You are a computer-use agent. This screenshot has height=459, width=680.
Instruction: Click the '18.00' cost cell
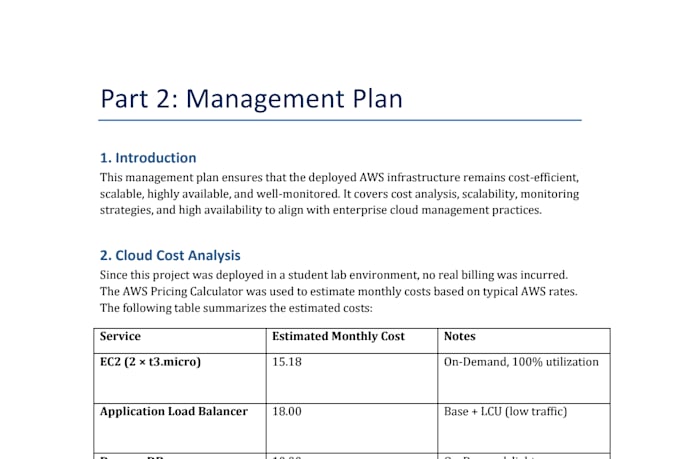pos(352,428)
